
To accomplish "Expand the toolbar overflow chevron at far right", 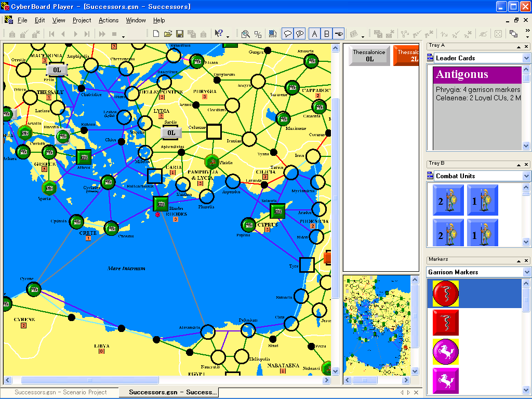I will (527, 31).
